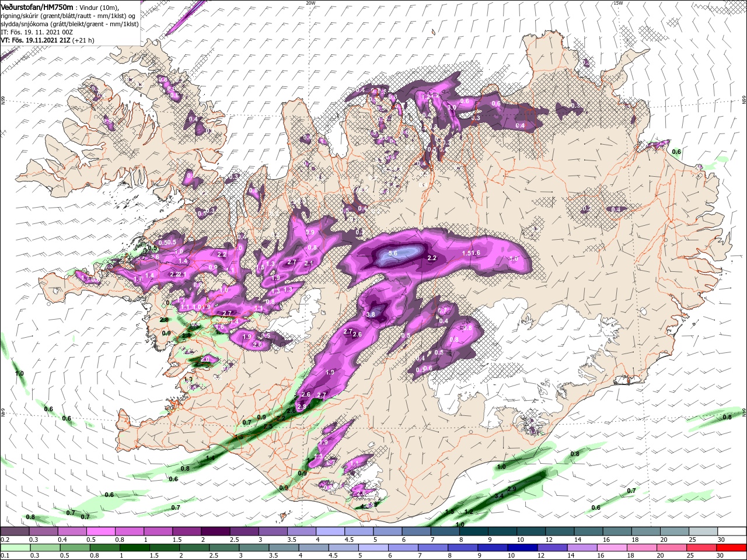The height and width of the screenshot is (560, 747).
Task: Click the 3.8 snowfall value label
Action: pyautogui.click(x=371, y=314)
